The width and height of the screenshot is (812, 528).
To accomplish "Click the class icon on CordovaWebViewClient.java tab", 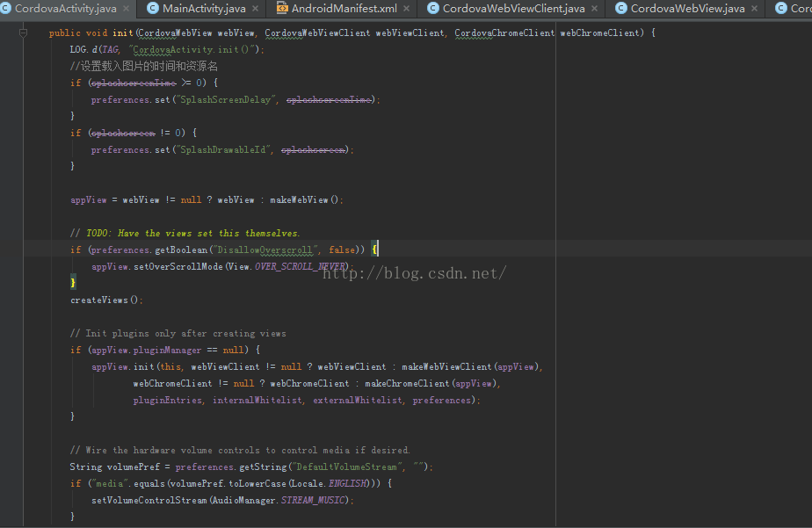I will click(433, 9).
